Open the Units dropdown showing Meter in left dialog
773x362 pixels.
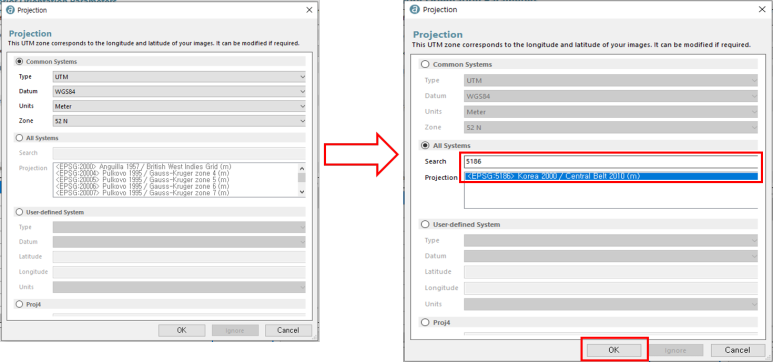179,107
